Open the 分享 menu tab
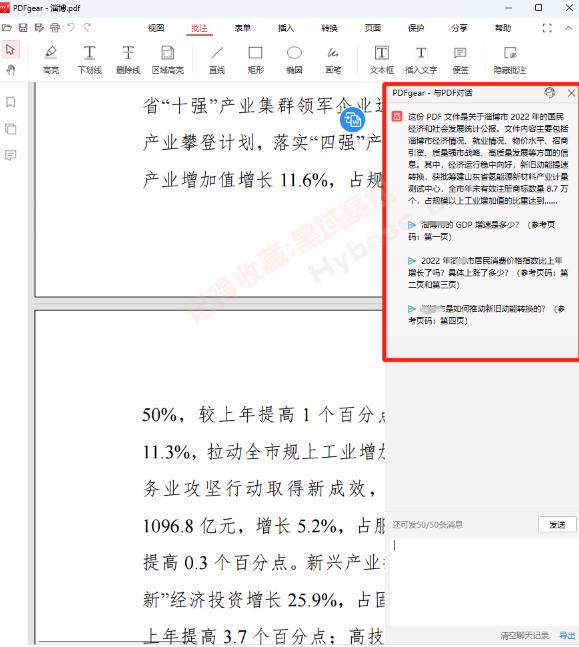The height and width of the screenshot is (647, 579). (459, 28)
